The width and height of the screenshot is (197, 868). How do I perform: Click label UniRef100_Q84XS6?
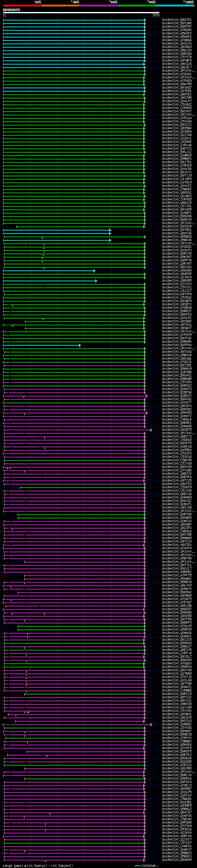click(x=177, y=233)
